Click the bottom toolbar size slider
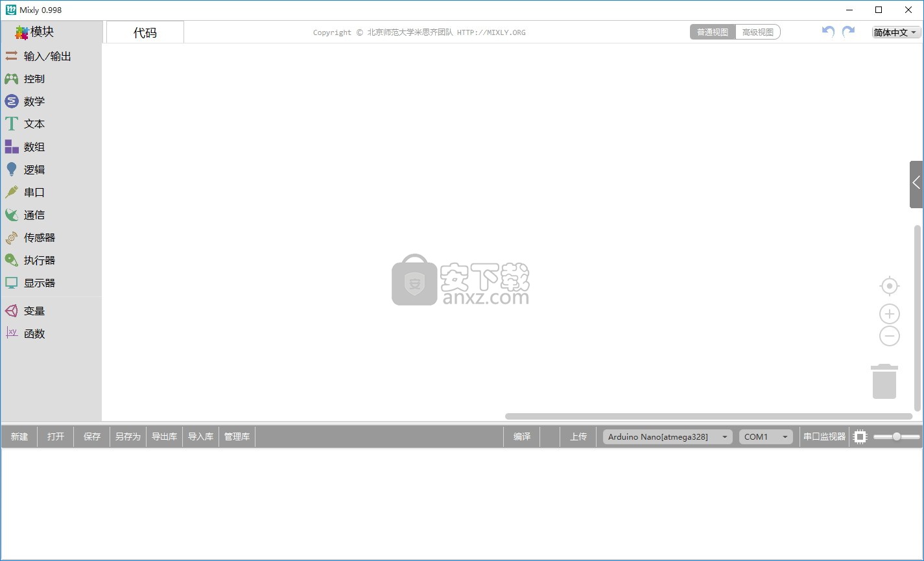The height and width of the screenshot is (561, 924). 897,437
